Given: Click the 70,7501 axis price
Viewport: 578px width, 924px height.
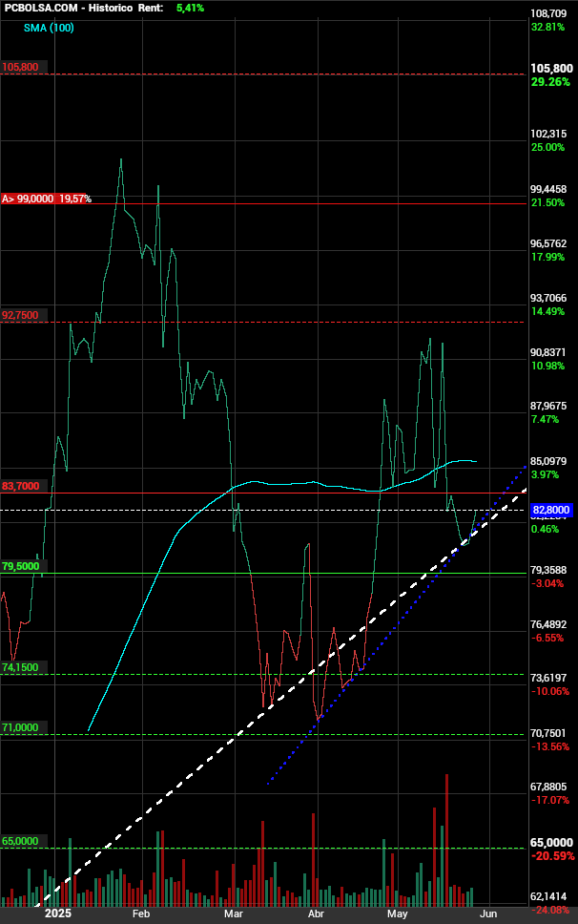Looking at the screenshot, I should tap(548, 734).
